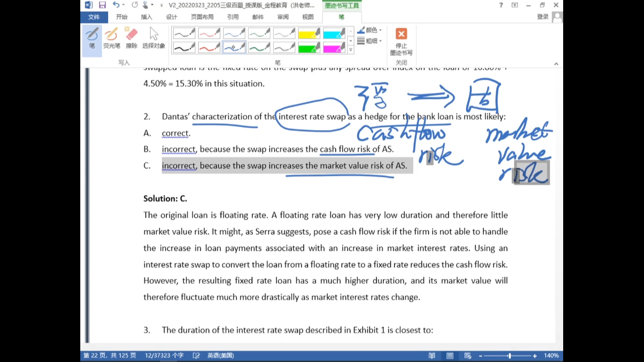Pick the yellow highlighter pen swatch
Screen dimensions: 644x362
[309, 34]
